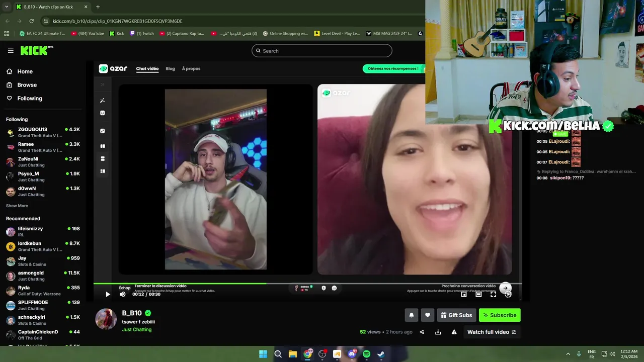The height and width of the screenshot is (362, 644).
Task: Open player settings gear
Action: [x=508, y=294]
